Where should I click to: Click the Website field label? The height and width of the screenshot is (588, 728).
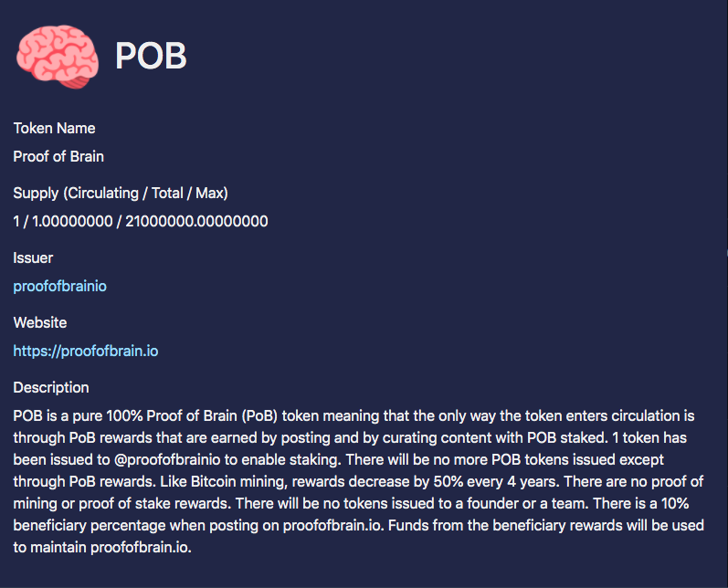click(40, 323)
